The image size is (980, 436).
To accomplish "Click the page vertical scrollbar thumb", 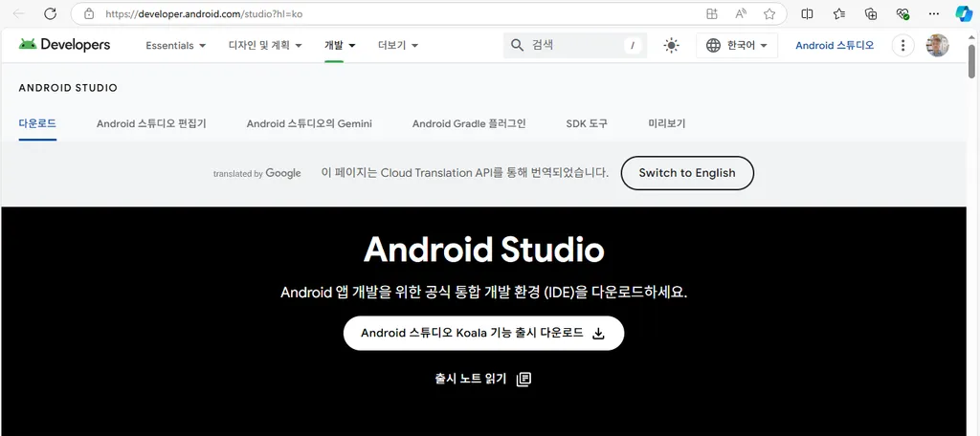I will point(971,61).
